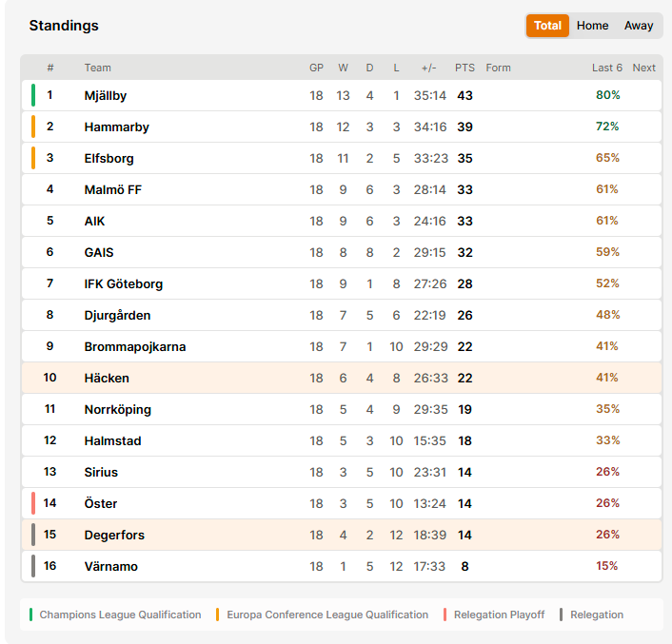This screenshot has height=644, width=672.
Task: Select the Total standings tab
Action: [x=547, y=26]
